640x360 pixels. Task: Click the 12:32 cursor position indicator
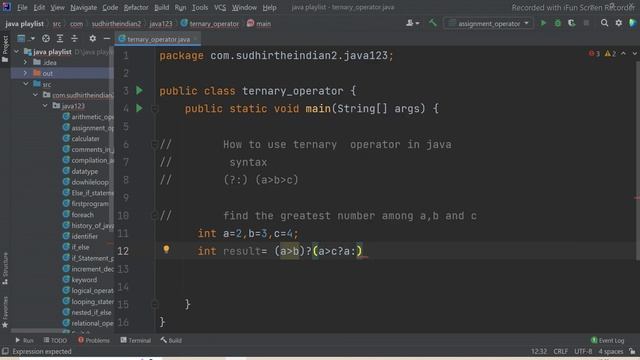pos(539,351)
